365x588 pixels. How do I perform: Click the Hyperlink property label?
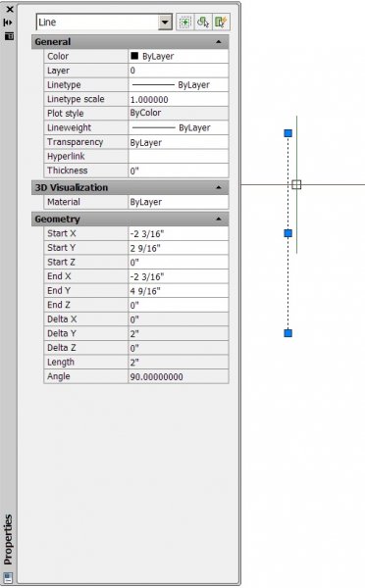point(66,156)
